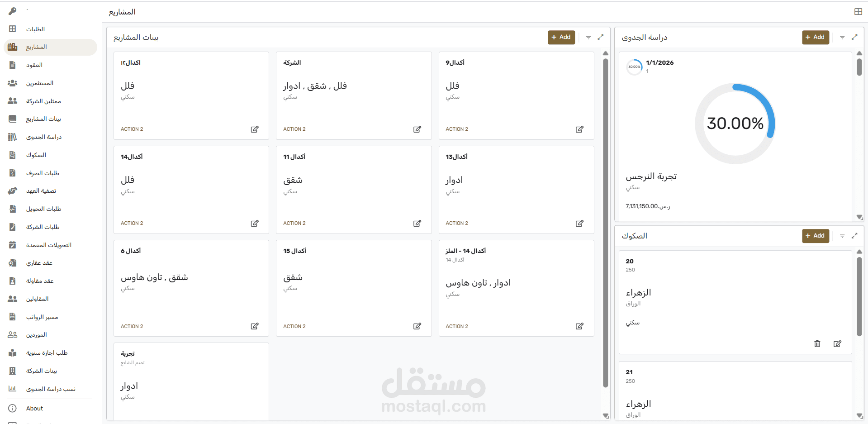Image resolution: width=868 pixels, height=424 pixels.
Task: Click the ادوار , تاون هاوس text
Action: (478, 283)
